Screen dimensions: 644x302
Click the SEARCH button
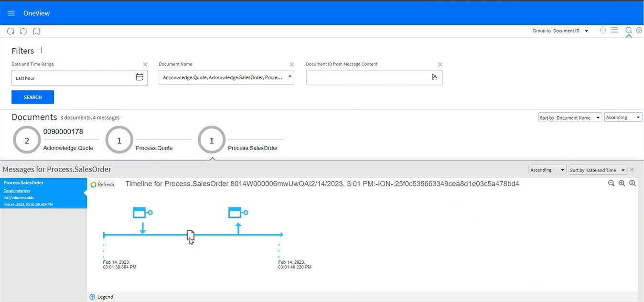pyautogui.click(x=32, y=97)
